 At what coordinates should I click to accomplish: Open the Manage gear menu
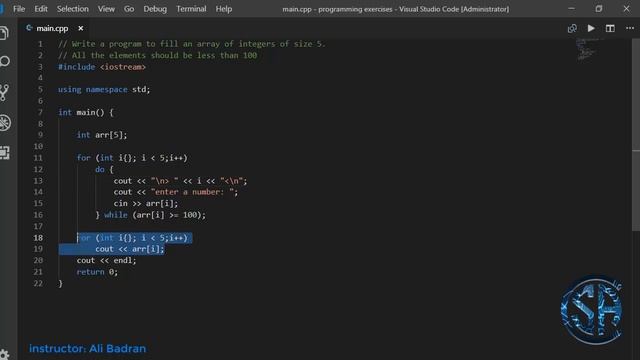4,354
